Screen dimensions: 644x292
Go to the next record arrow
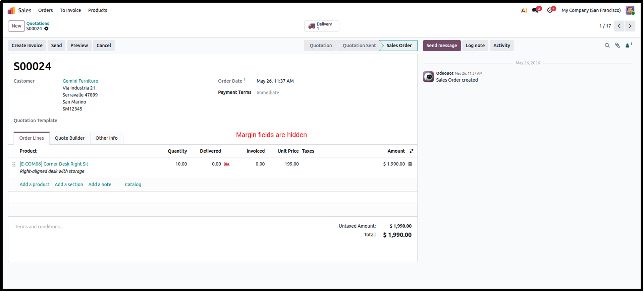click(x=630, y=26)
